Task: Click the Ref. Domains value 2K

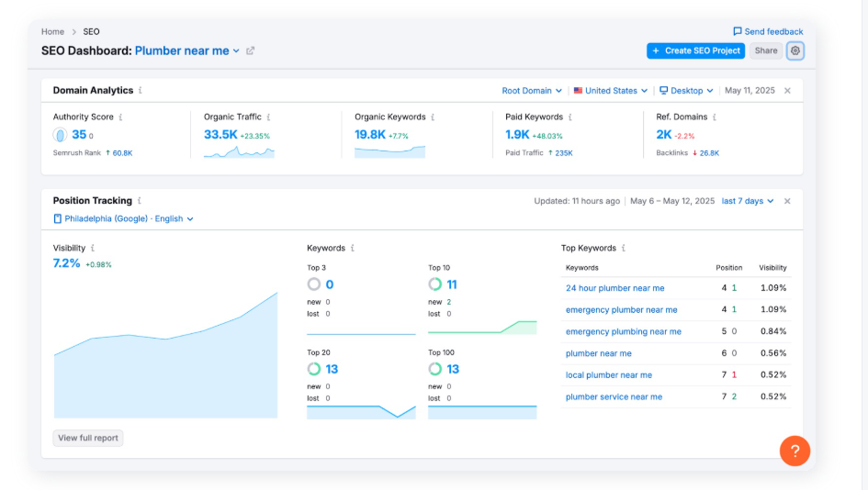Action: click(x=664, y=135)
